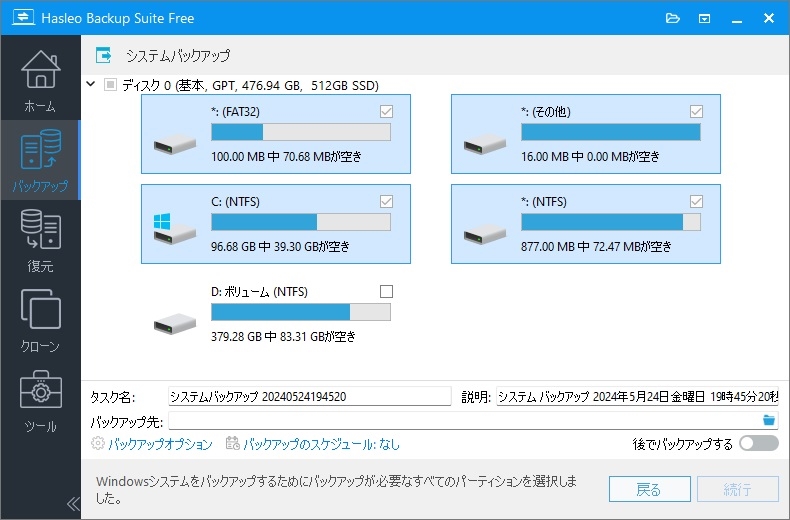Open the Home sidebar section
The image size is (790, 520).
coord(40,81)
